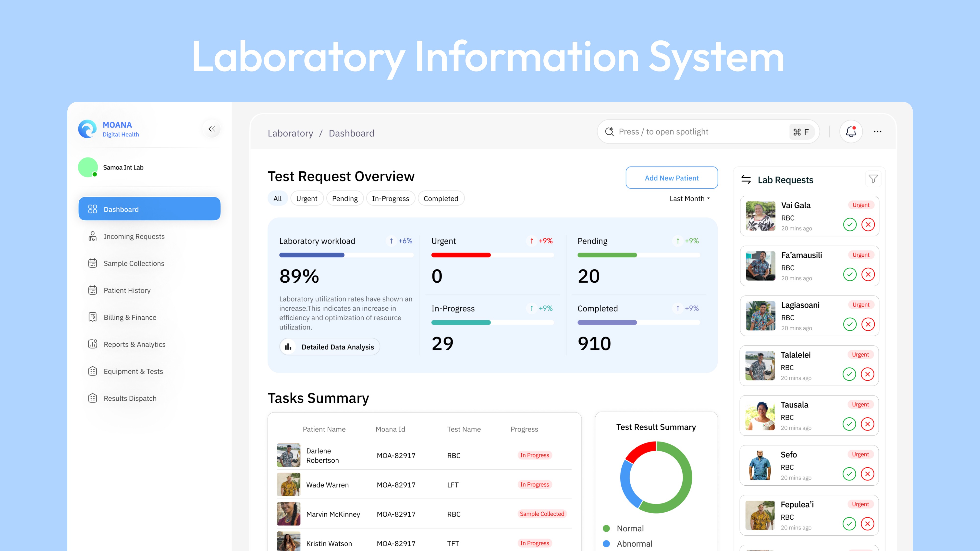Approve Sefo's lab request with green check
980x551 pixels.
pos(849,474)
